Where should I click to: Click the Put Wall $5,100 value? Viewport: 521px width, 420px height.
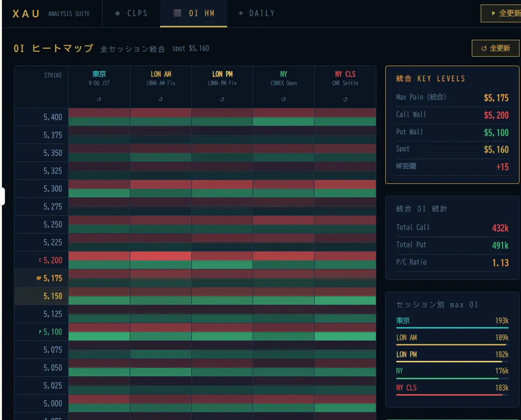click(496, 133)
